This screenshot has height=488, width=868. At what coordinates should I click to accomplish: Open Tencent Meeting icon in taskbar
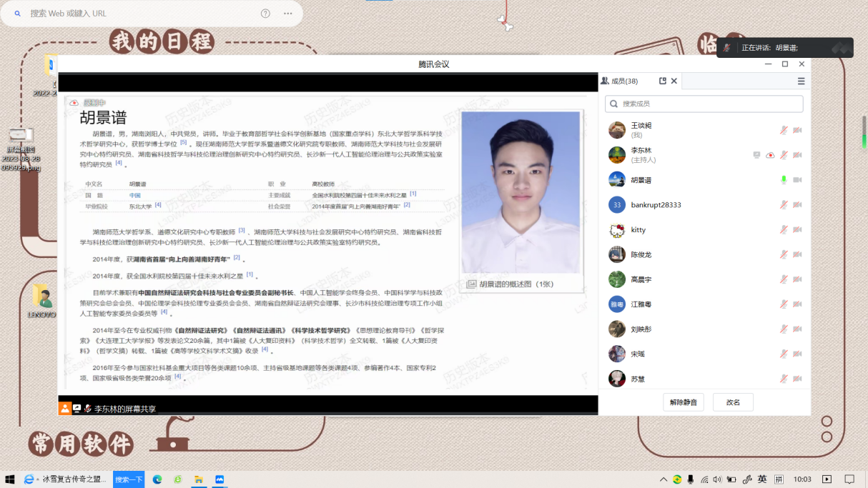(x=220, y=479)
